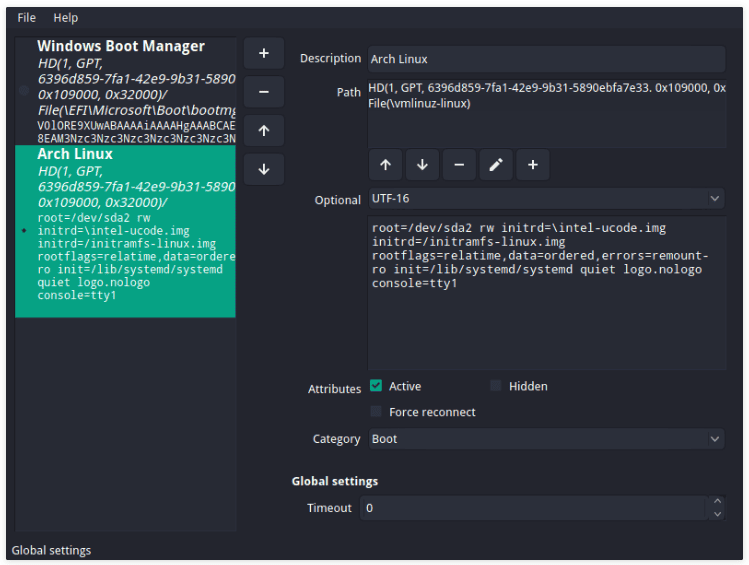Open the Optional encoding UTF-16 dropdown
Image resolution: width=749 pixels, height=565 pixels.
pos(546,199)
